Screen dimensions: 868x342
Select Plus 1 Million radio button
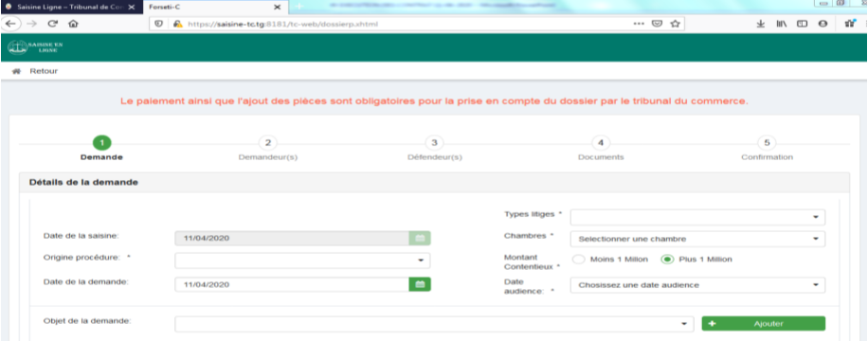click(667, 260)
